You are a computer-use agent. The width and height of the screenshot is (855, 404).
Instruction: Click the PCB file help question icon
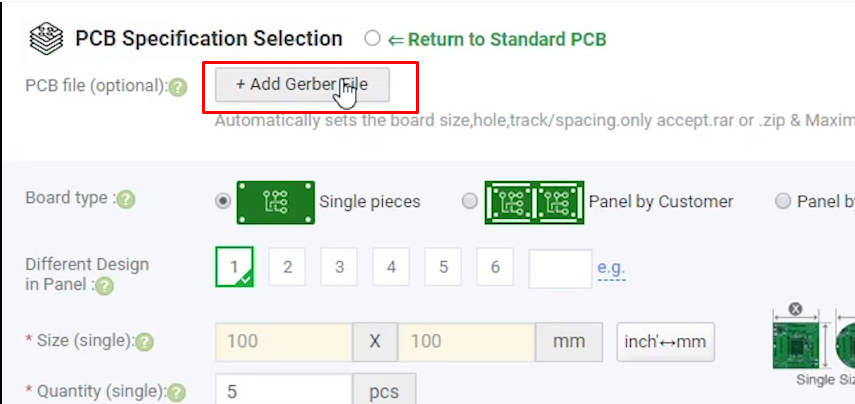178,87
